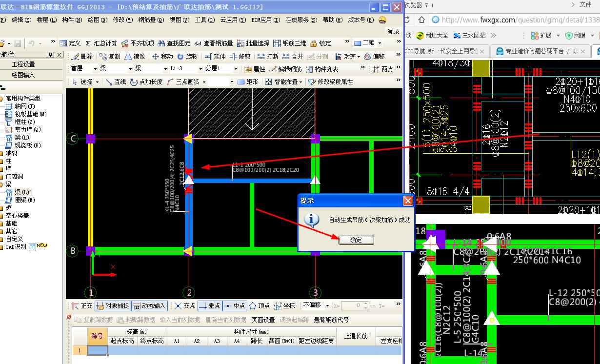Image resolution: width=600 pixels, height=364 pixels.
Task: Click 查找图元 find element icon
Action: click(x=174, y=43)
